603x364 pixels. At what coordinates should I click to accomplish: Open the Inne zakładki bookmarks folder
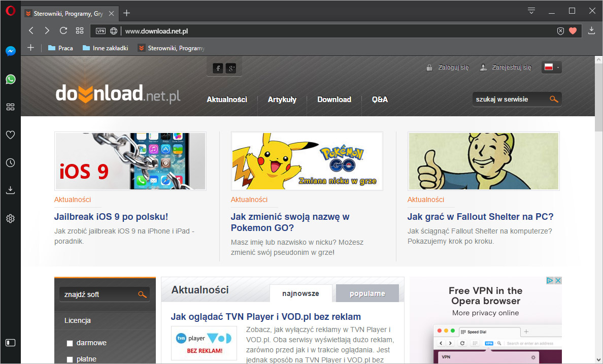coord(106,48)
